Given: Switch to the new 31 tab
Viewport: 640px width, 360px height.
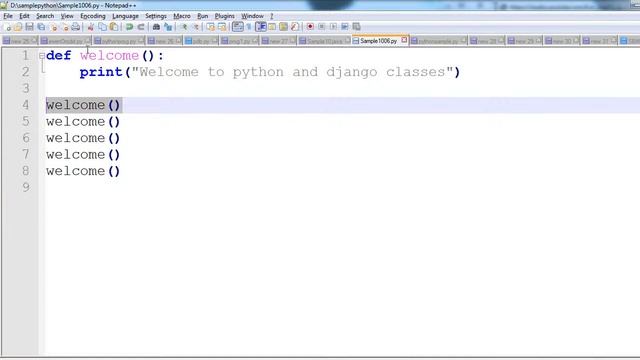Looking at the screenshot, I should (x=600, y=41).
